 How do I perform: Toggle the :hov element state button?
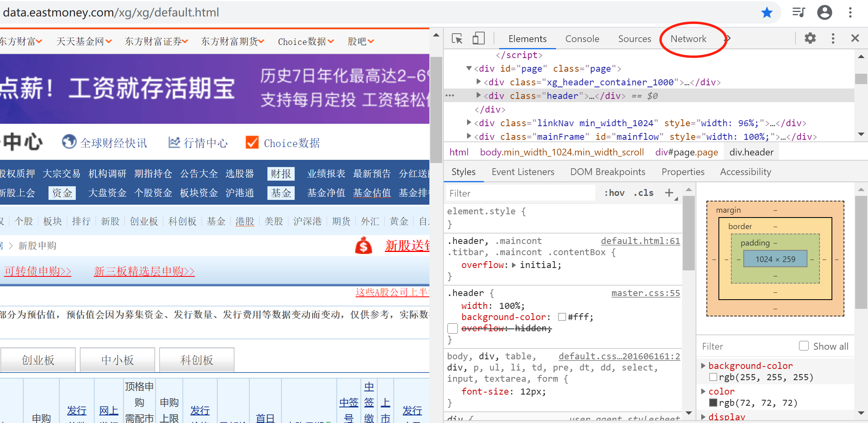[614, 193]
